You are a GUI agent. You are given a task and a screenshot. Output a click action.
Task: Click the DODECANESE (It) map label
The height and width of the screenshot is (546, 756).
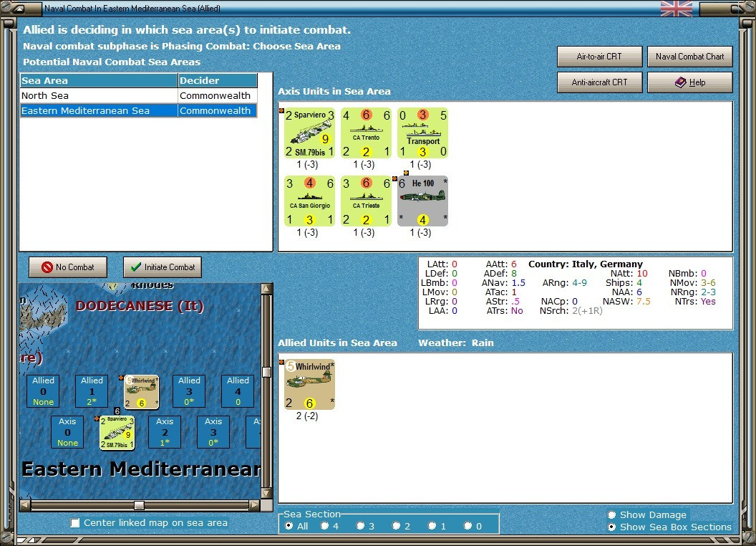(x=140, y=306)
